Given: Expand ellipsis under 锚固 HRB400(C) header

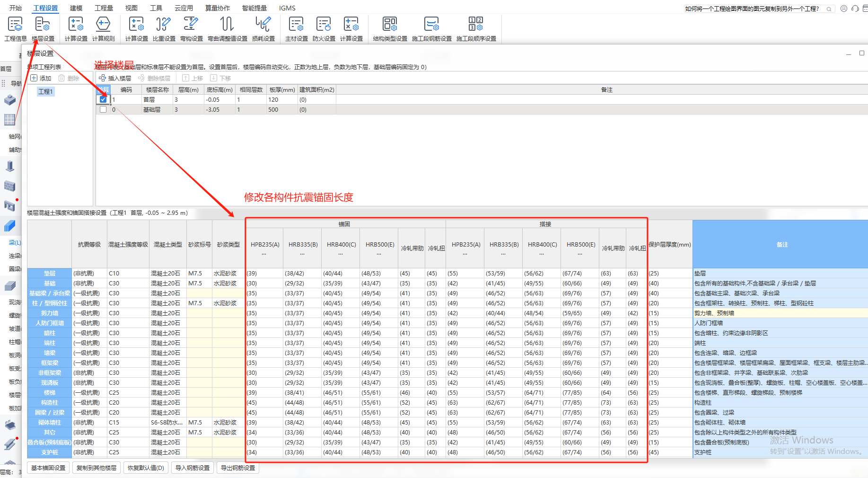Looking at the screenshot, I should 341,254.
